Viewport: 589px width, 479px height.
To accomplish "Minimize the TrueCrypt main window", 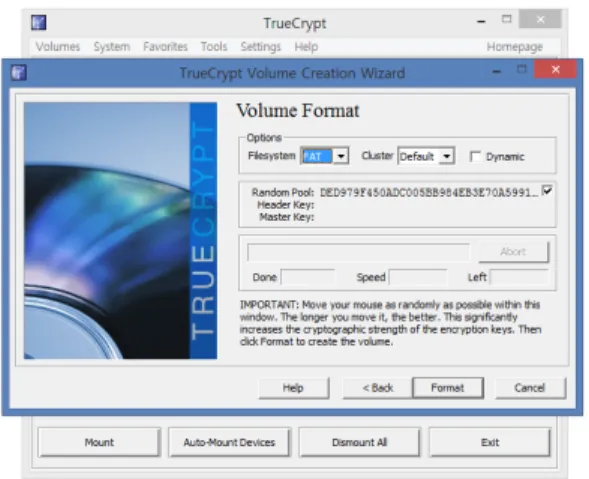I will tap(481, 21).
